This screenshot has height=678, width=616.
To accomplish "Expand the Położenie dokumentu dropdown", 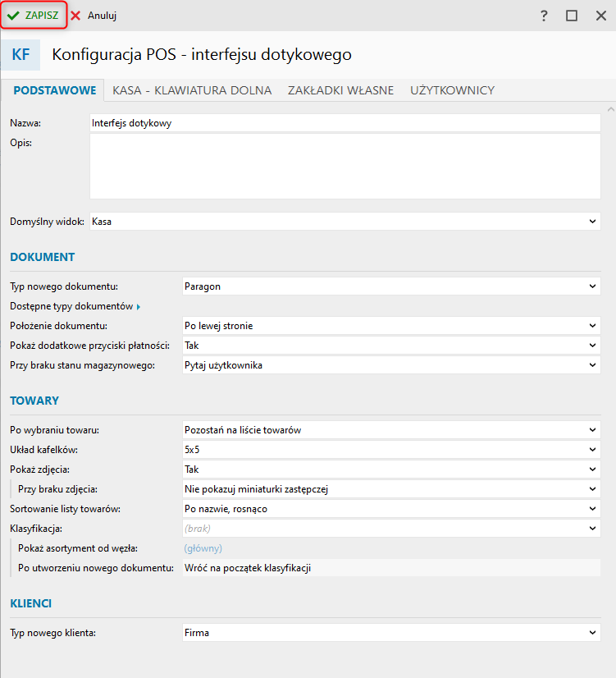I will pyautogui.click(x=391, y=326).
